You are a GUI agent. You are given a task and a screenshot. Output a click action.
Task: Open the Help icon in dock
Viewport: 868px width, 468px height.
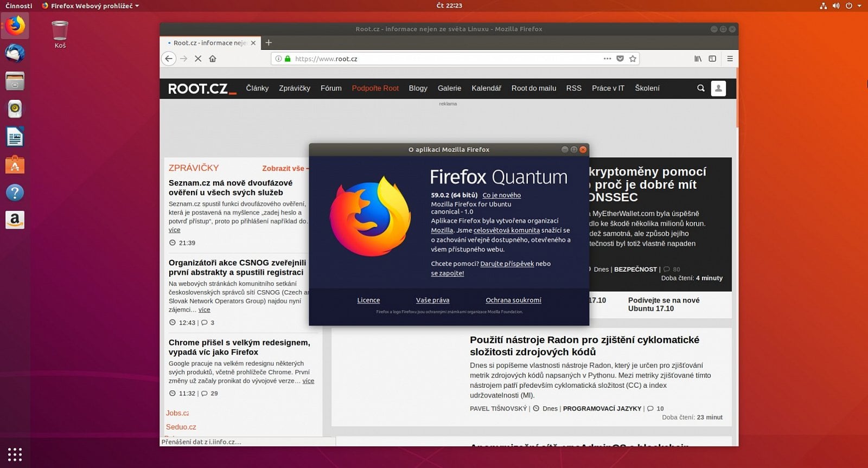15,193
